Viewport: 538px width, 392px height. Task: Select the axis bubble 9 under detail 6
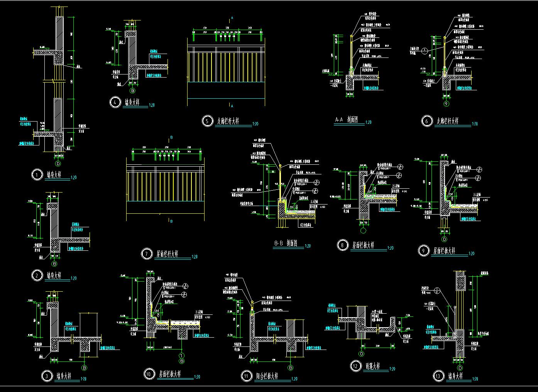[x=446, y=103]
